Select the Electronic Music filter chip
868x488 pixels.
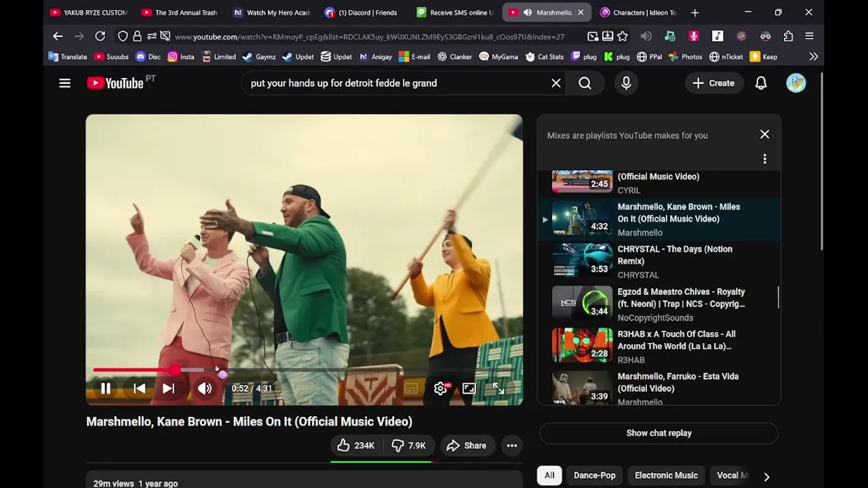tap(666, 475)
